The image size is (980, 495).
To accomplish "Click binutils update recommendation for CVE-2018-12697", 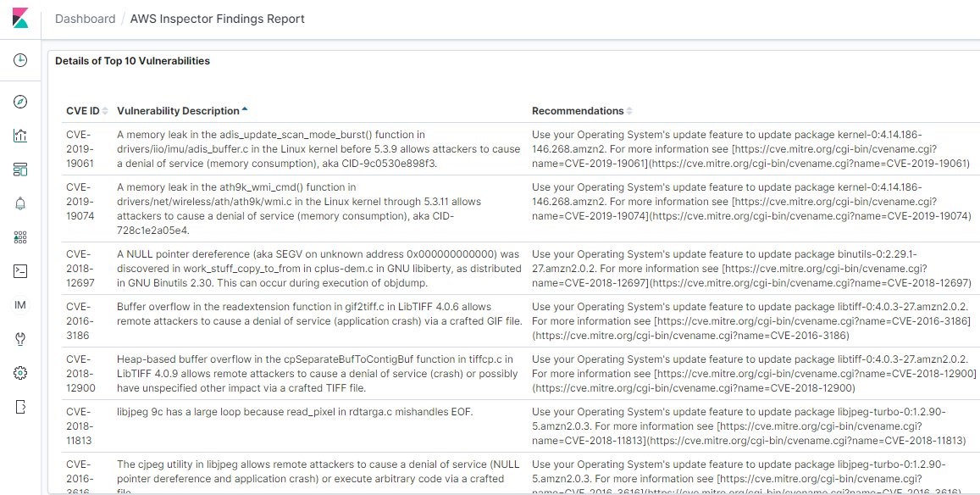I will pyautogui.click(x=751, y=269).
